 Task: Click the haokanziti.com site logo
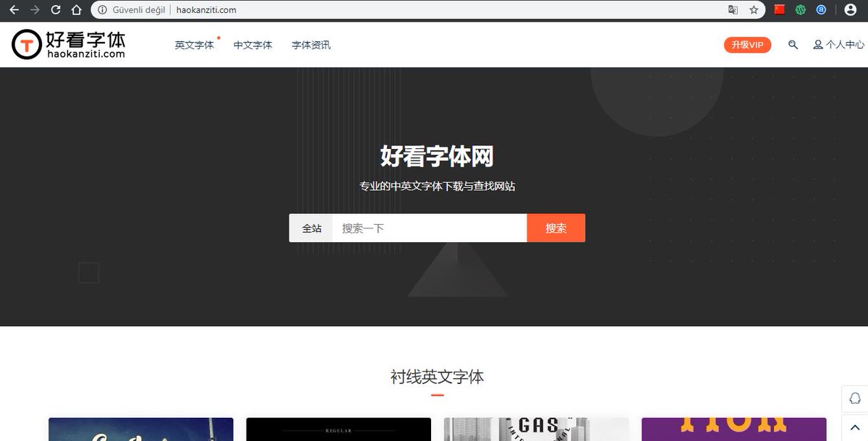pos(69,44)
